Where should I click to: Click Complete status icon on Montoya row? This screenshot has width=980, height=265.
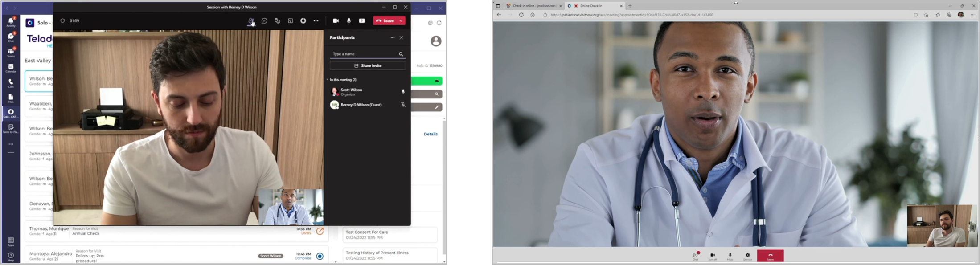click(320, 256)
